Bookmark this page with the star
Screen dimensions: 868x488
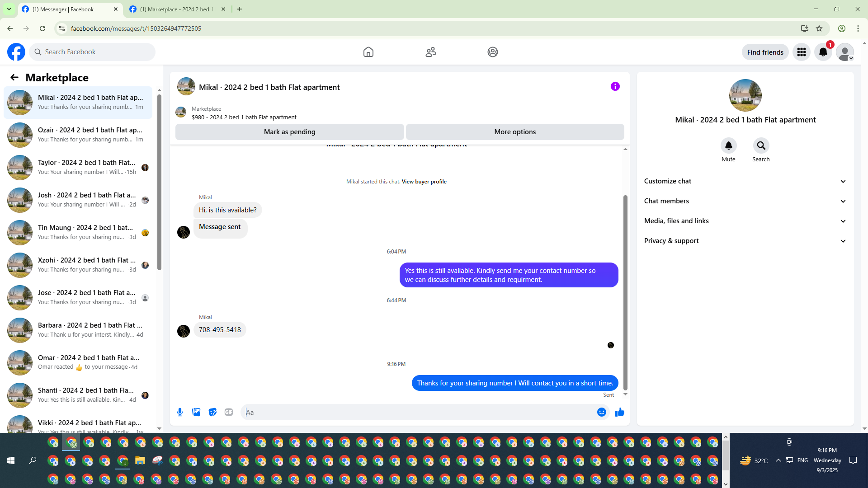pyautogui.click(x=819, y=28)
